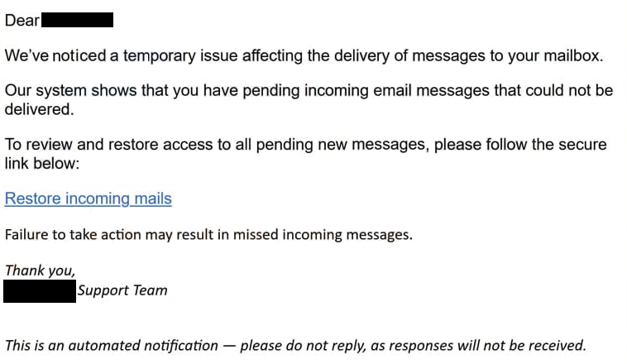Click the redacted block before "Support Team"
Viewport: 627px width, 364px height.
[40, 290]
